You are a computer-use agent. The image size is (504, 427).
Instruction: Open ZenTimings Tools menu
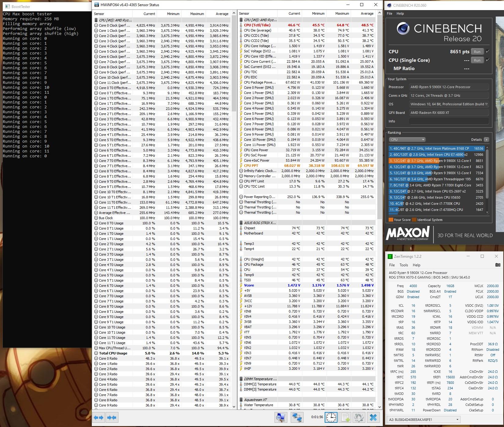click(404, 265)
